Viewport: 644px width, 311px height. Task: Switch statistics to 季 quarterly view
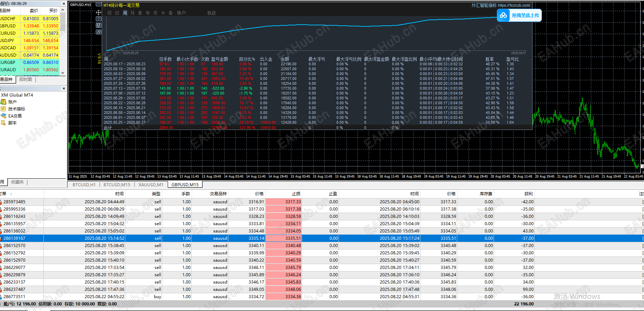click(x=140, y=13)
